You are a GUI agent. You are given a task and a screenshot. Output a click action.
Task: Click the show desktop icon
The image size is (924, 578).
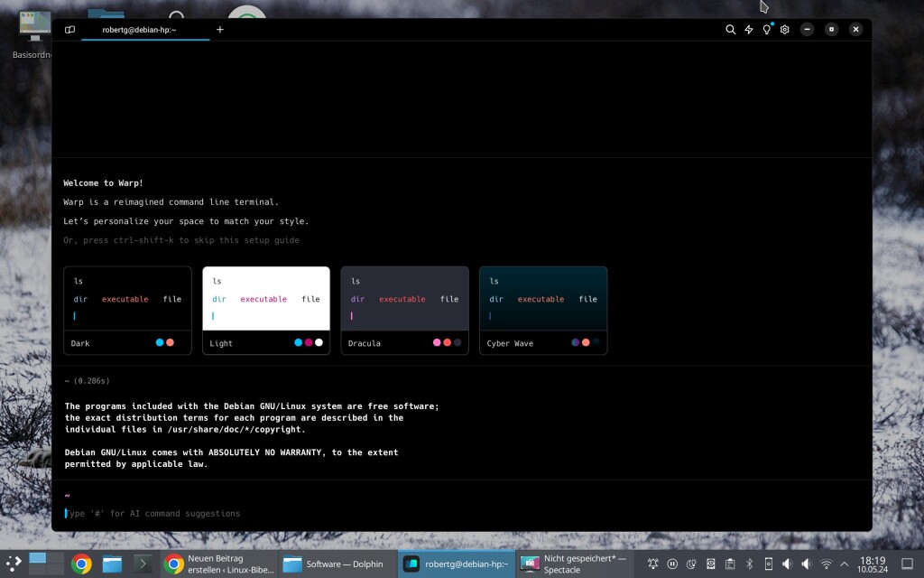[x=908, y=564]
